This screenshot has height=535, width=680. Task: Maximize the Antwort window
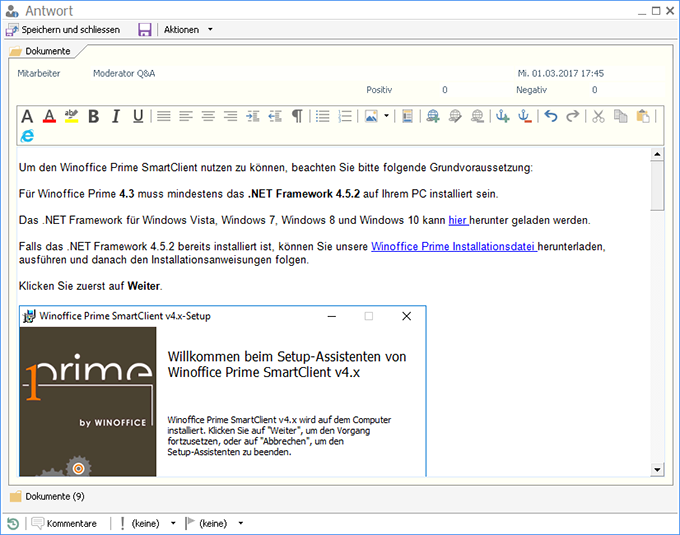(656, 11)
